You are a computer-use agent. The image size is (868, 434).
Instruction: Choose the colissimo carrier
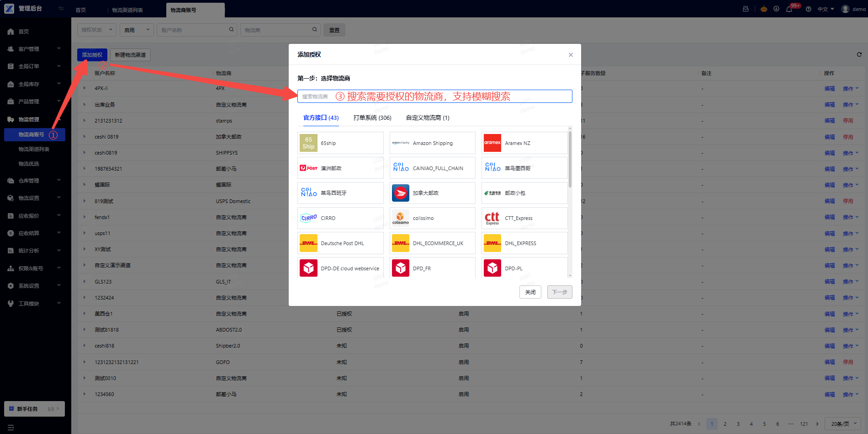432,218
